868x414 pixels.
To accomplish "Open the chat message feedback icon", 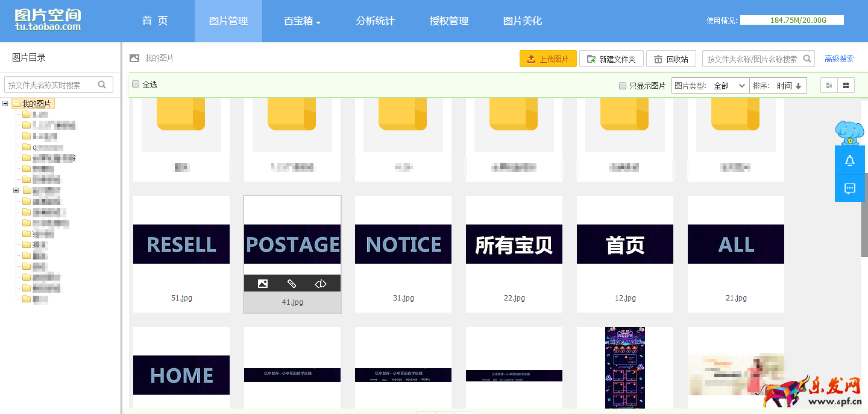I will point(850,188).
